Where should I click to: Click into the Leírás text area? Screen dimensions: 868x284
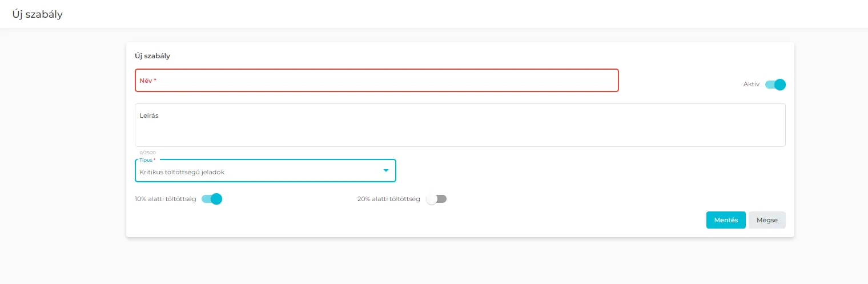pos(460,129)
